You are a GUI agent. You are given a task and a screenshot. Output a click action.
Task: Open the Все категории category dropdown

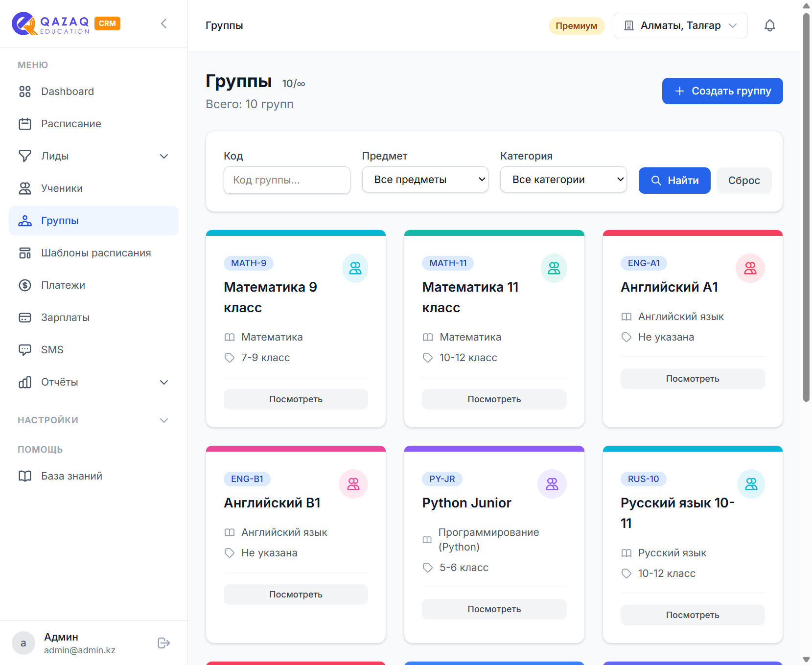[x=563, y=180]
